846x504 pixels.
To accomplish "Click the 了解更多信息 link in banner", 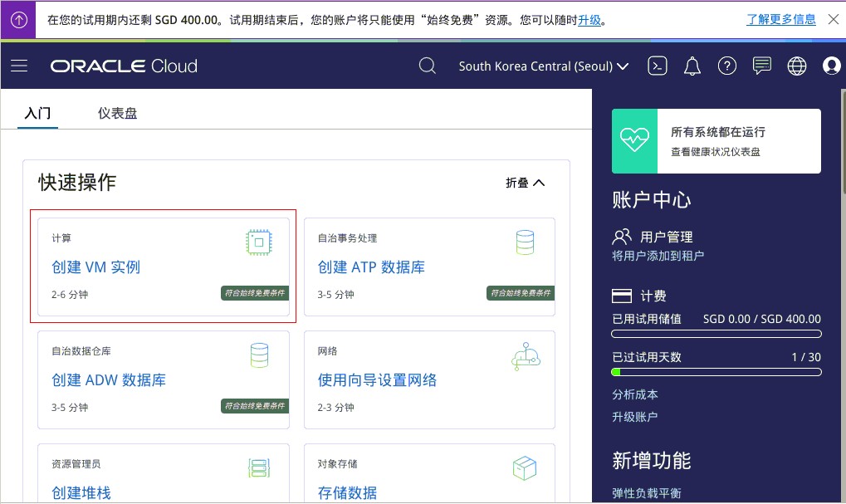I will 780,18.
